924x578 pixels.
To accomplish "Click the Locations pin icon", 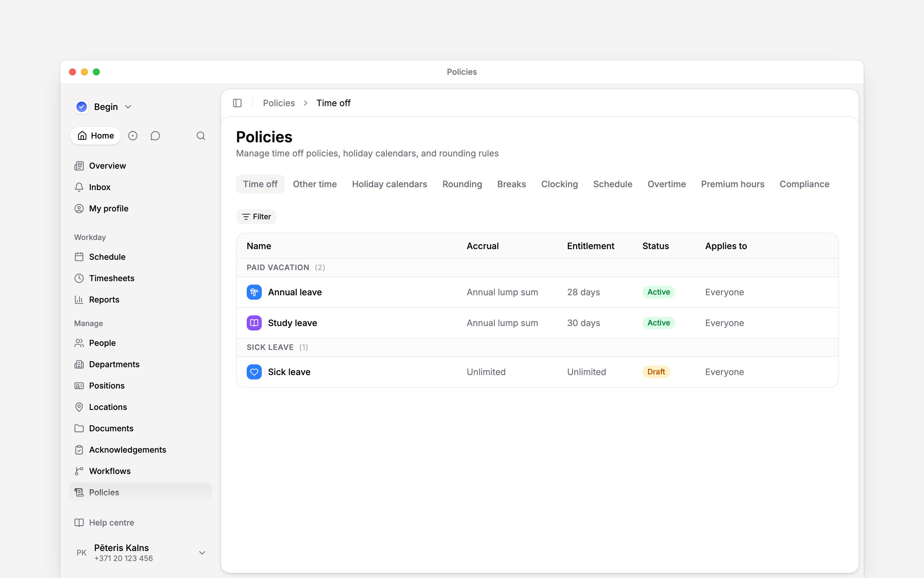I will click(x=79, y=407).
